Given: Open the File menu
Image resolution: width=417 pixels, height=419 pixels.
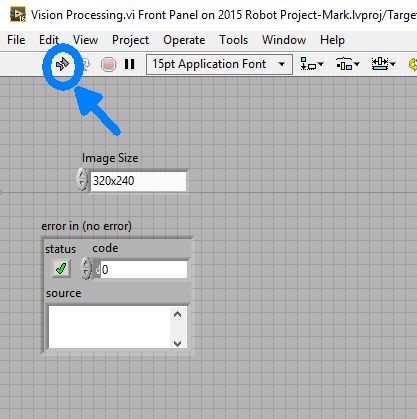Looking at the screenshot, I should coord(16,40).
